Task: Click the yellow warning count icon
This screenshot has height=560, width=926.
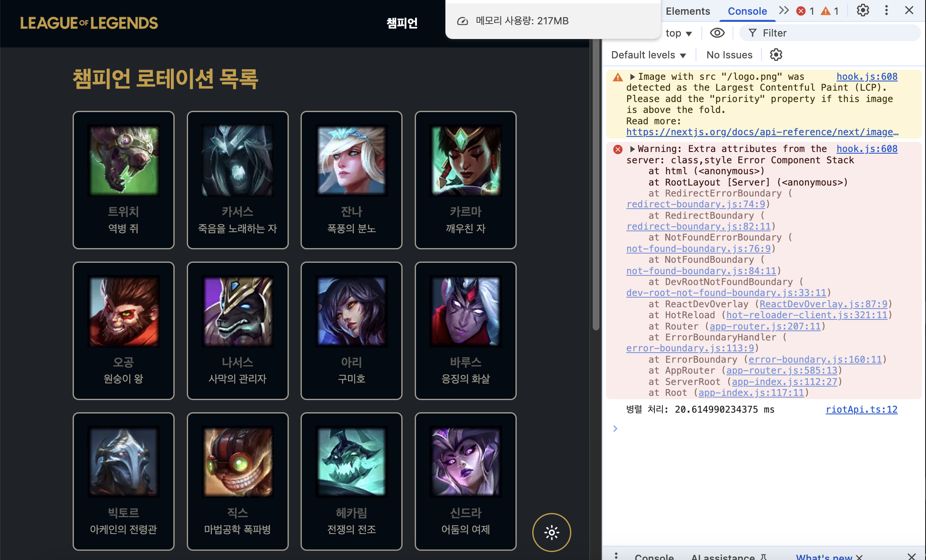Action: click(826, 11)
